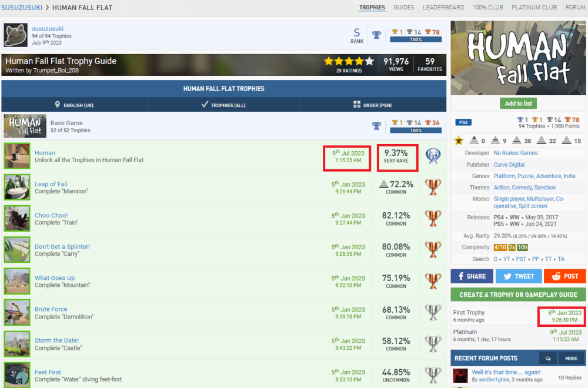Screen dimensions: 588x388
Task: Go to the Platinum Club tab
Action: (534, 8)
